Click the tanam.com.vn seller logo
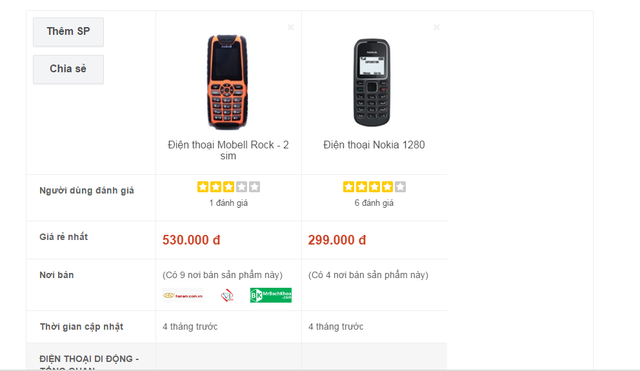The width and height of the screenshot is (640, 371). 183,295
